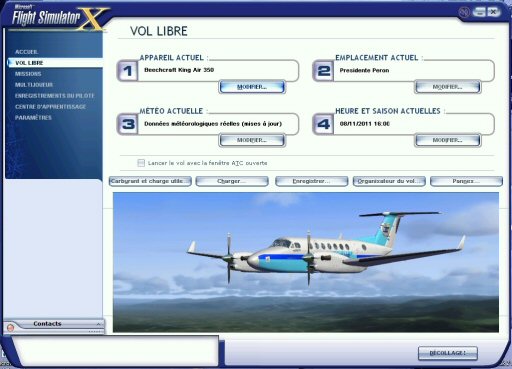Viewport: 512px width, 369px height.
Task: Click the number 3 weather icon
Action: (x=127, y=124)
